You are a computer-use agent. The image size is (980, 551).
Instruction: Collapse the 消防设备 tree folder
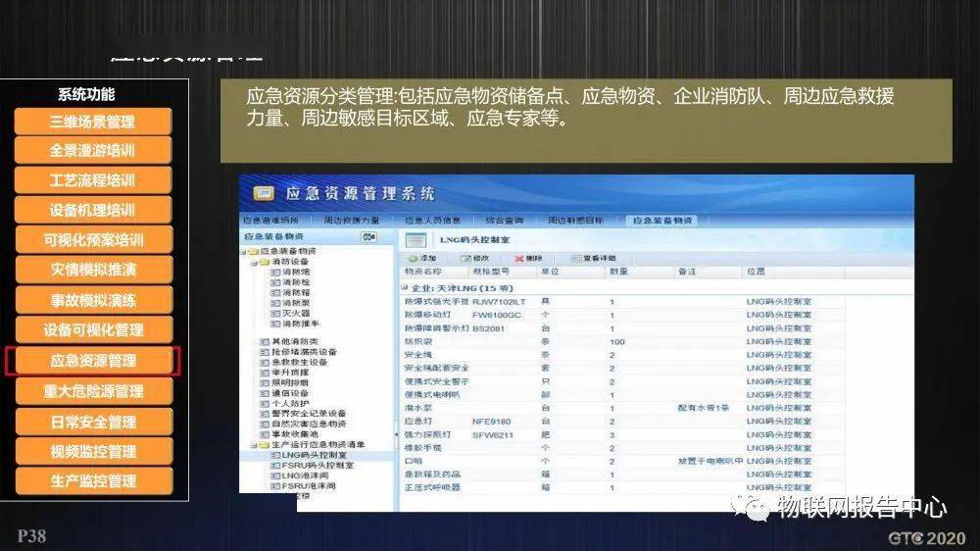(x=252, y=262)
